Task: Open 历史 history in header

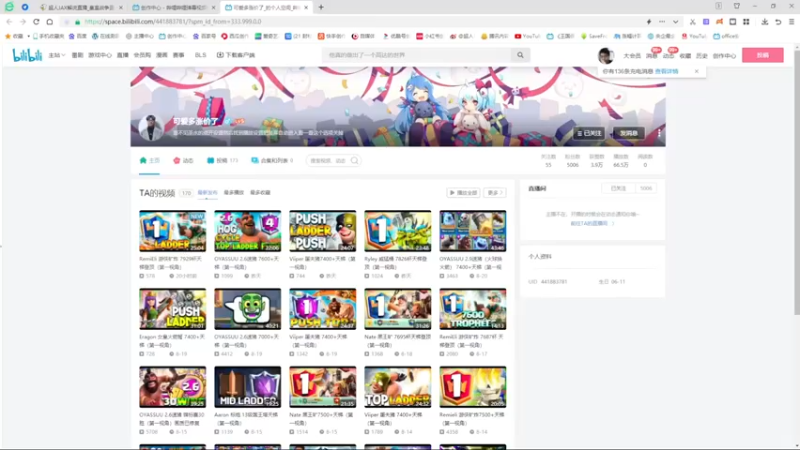Action: [x=702, y=56]
